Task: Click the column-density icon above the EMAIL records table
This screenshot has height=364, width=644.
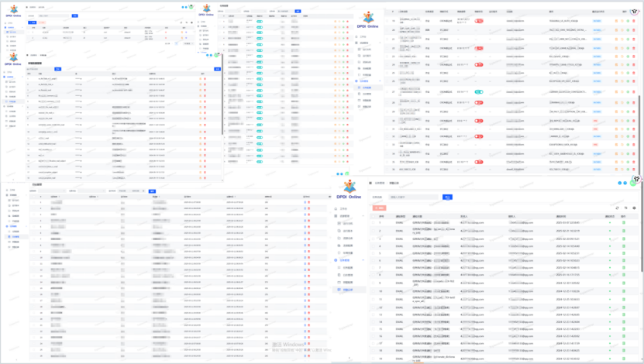Action: click(626, 208)
